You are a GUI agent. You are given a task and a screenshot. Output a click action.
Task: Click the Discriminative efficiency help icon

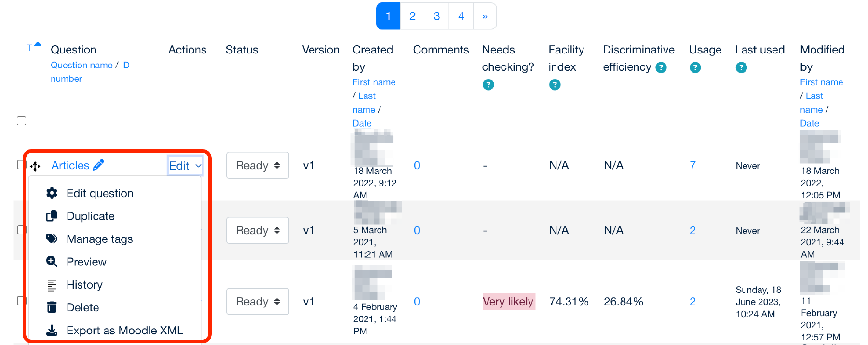[661, 67]
